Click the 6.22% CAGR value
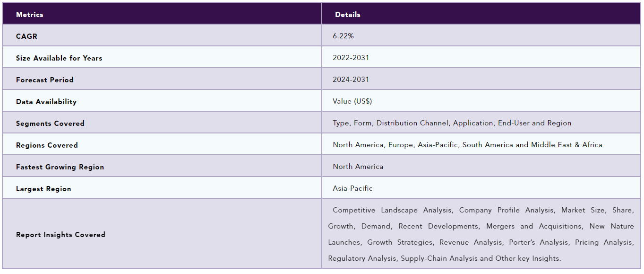Screen dimensions: 644x274 pyautogui.click(x=343, y=36)
